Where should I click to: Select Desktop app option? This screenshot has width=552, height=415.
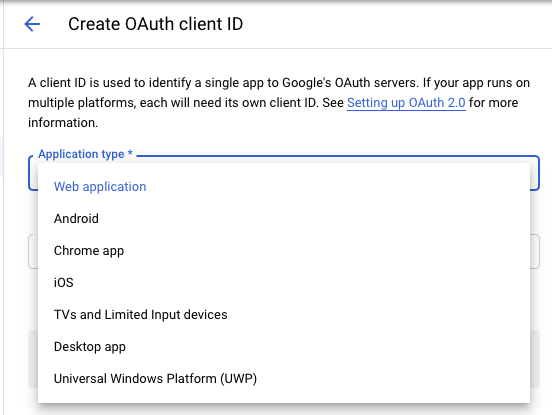pos(284,347)
